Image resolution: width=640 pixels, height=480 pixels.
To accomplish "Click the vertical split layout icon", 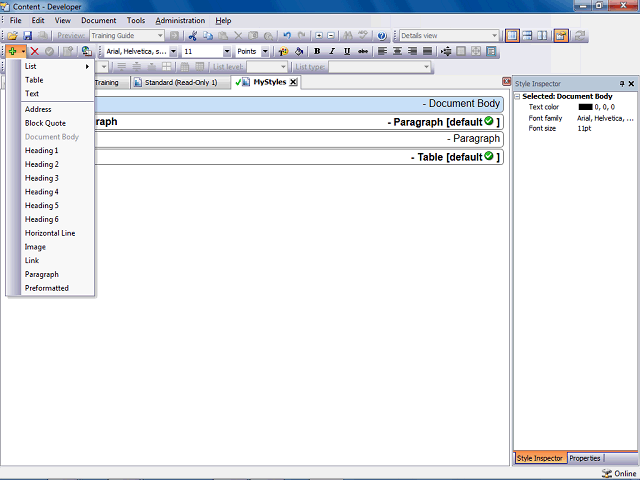I will tap(542, 36).
